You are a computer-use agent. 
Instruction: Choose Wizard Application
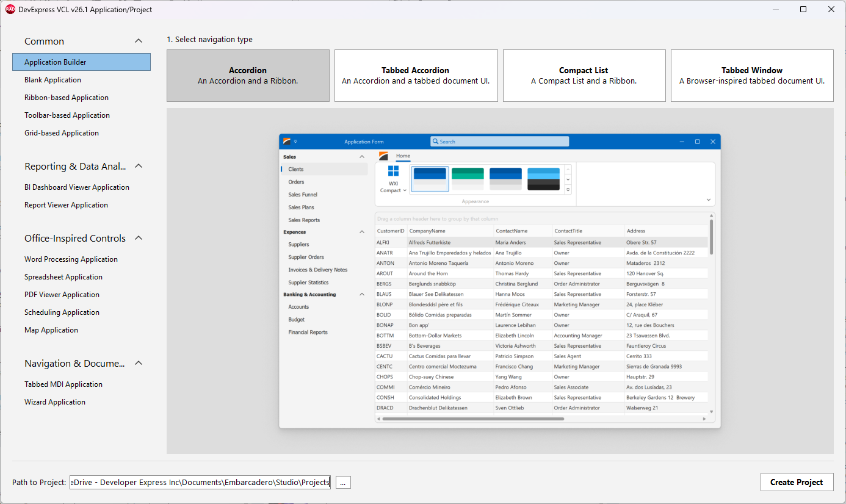[81, 401]
